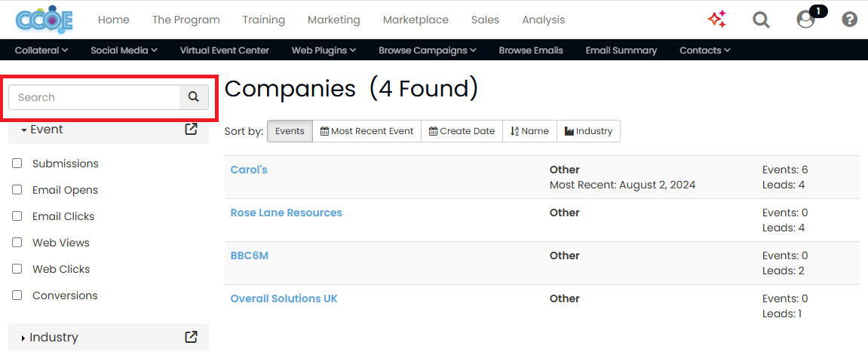This screenshot has width=868, height=364.
Task: Sort companies by Events
Action: coord(290,131)
